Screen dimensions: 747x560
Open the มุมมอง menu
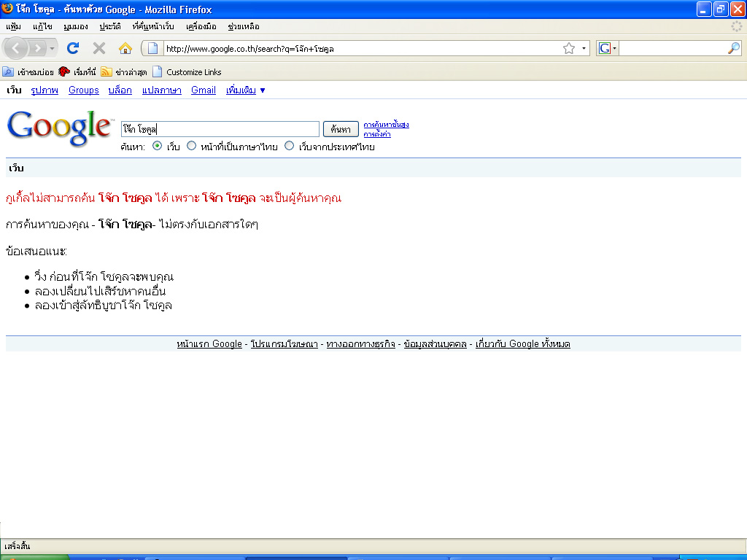[76, 27]
